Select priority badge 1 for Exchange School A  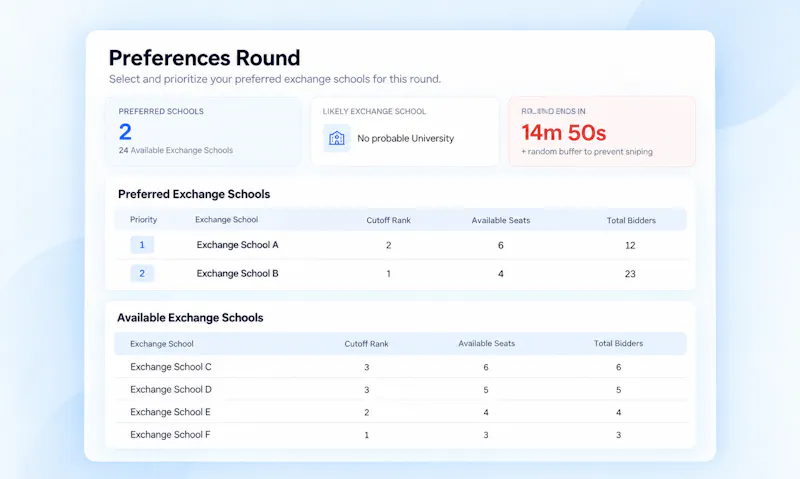tap(142, 245)
